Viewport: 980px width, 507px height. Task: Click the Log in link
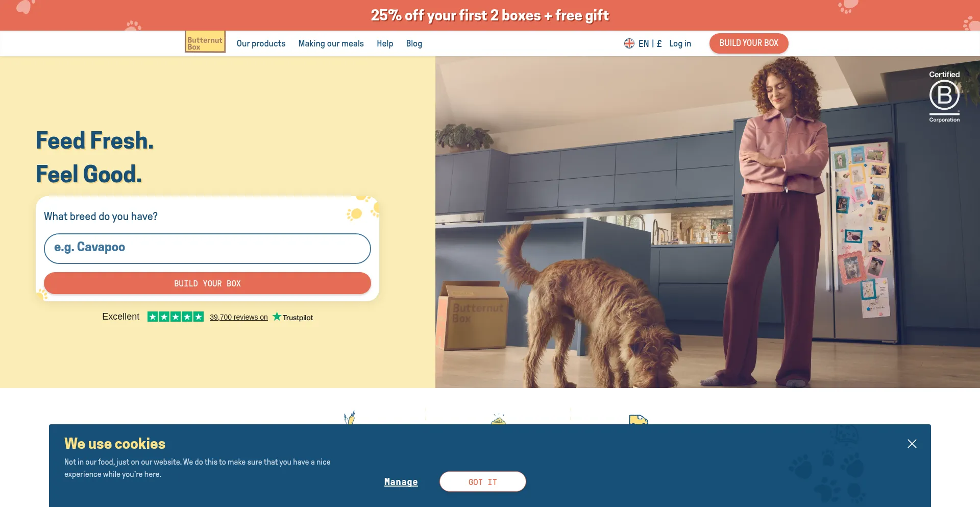coord(680,43)
